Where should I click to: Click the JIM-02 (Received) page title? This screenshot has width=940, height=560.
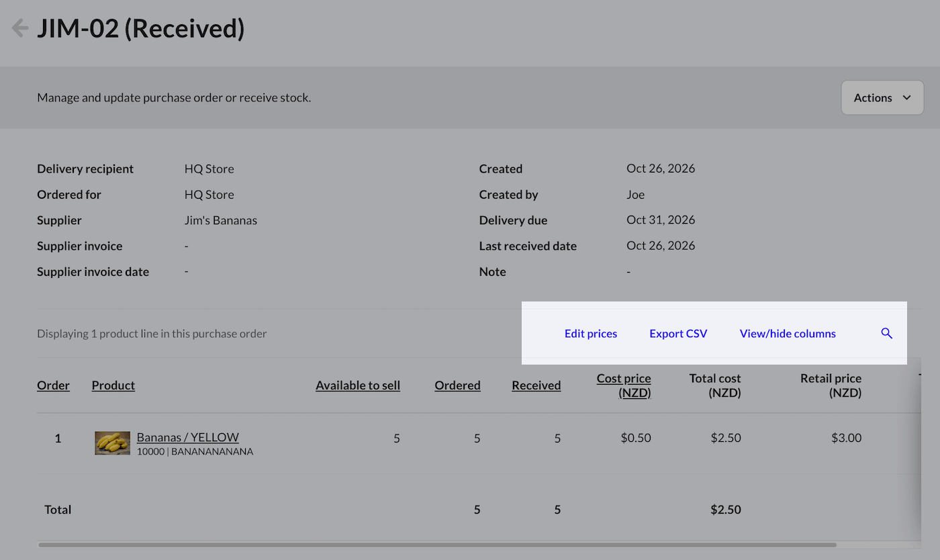(141, 29)
